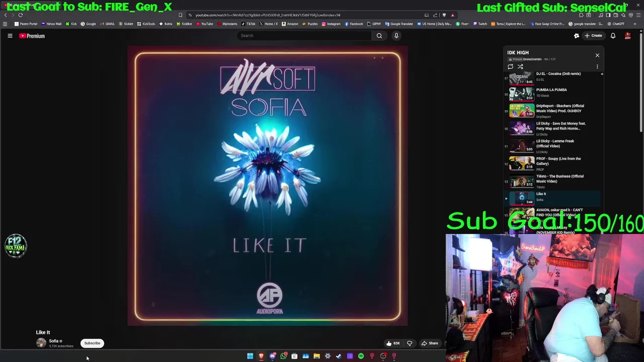
Task: Open Google bookmark
Action: pyautogui.click(x=89, y=24)
